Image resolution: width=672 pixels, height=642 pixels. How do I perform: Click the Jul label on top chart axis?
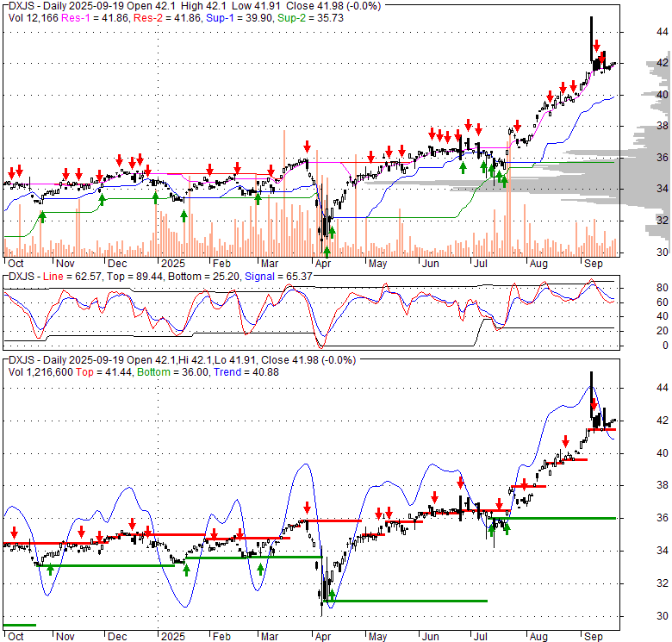click(x=481, y=264)
